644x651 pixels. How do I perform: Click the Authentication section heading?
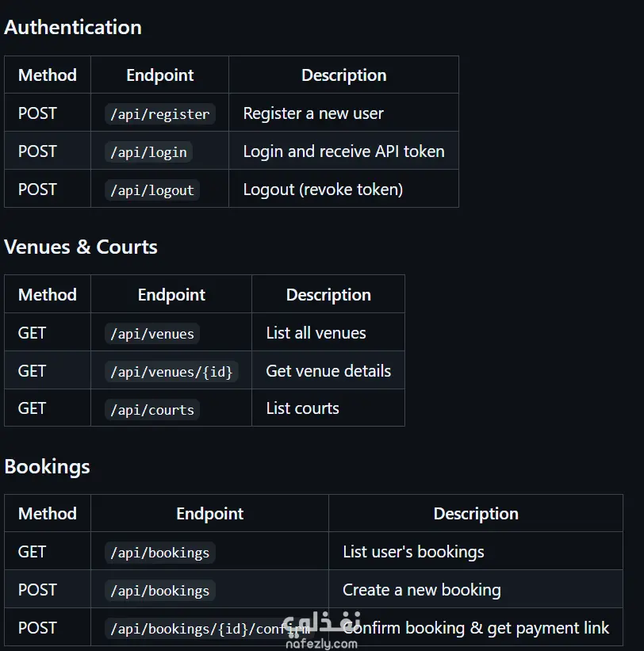click(x=73, y=27)
